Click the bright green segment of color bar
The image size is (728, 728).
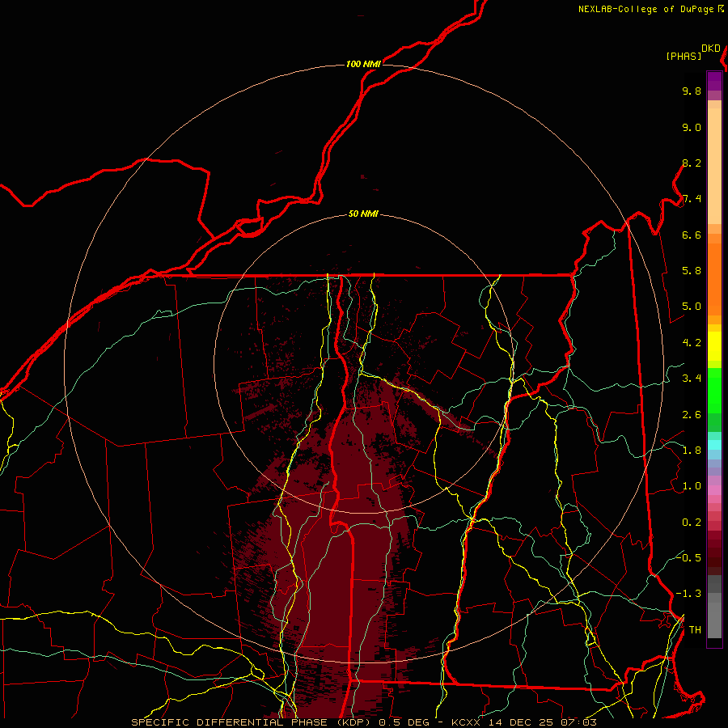click(714, 390)
